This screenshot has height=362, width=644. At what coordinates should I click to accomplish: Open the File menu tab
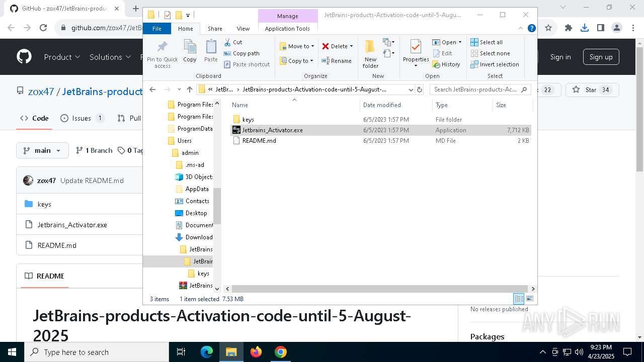[x=157, y=29]
